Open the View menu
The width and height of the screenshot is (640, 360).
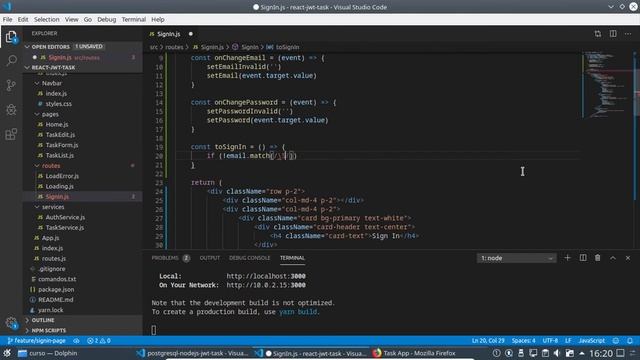71,19
